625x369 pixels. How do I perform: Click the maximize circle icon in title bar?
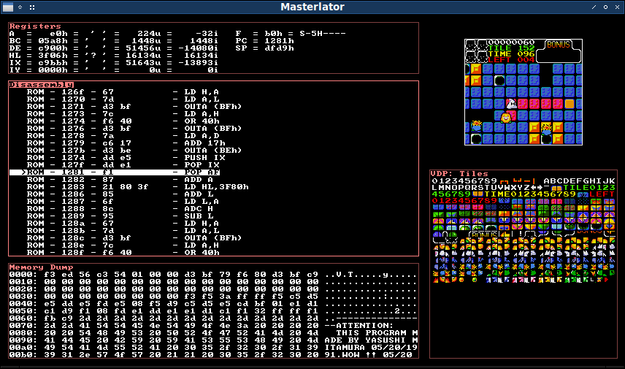[x=605, y=7]
